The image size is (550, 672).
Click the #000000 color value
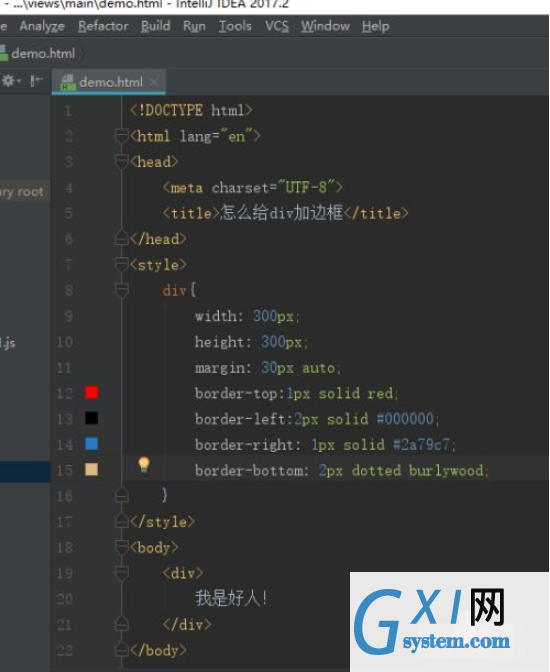point(405,419)
